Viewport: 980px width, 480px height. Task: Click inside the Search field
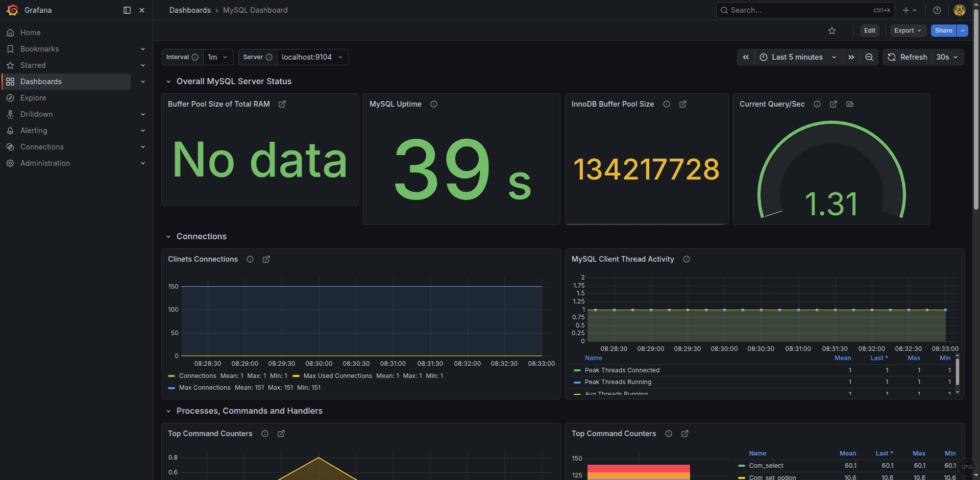point(791,10)
